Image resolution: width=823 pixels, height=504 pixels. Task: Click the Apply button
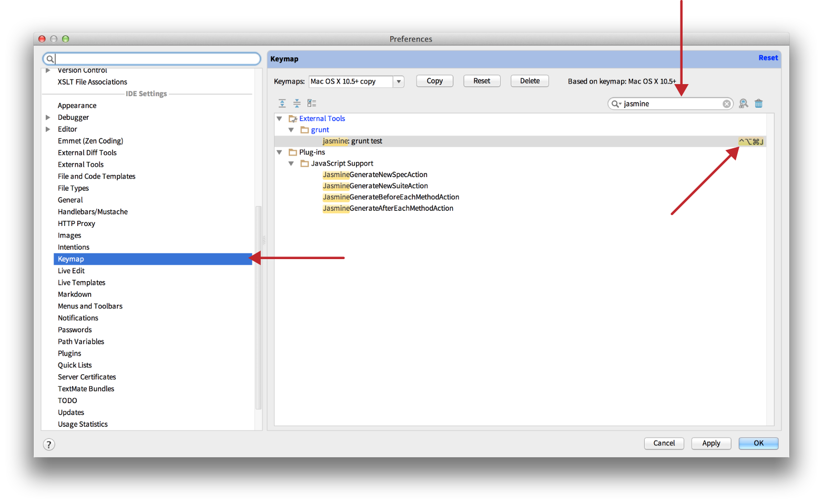[x=710, y=444]
